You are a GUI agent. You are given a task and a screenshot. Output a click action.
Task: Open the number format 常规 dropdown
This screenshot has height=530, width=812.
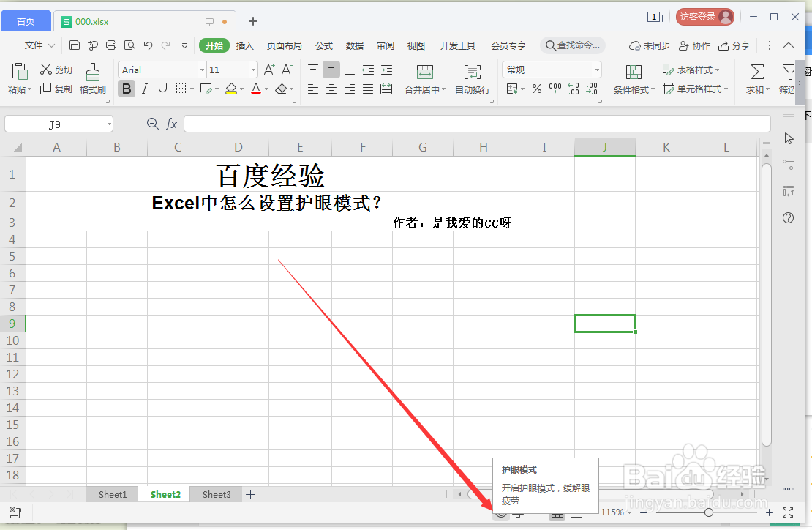[597, 70]
